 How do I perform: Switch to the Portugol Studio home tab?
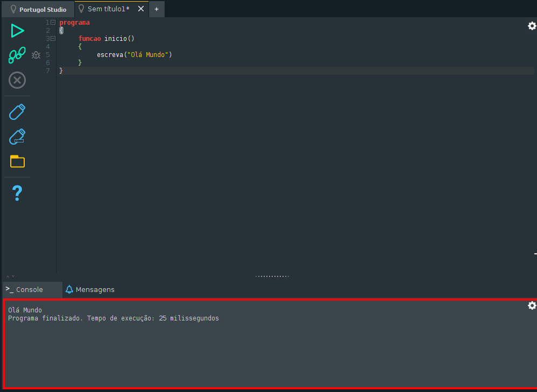38,9
